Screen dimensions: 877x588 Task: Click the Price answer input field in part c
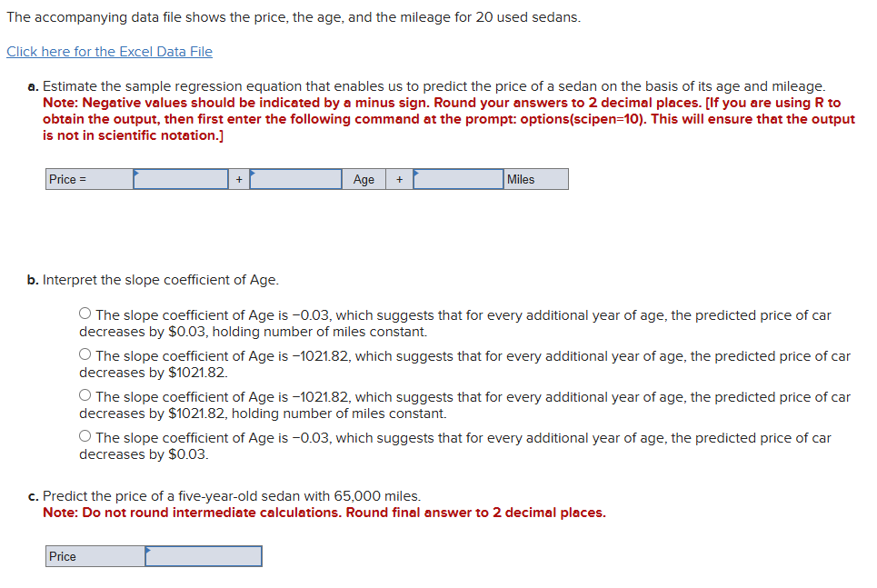(x=202, y=555)
